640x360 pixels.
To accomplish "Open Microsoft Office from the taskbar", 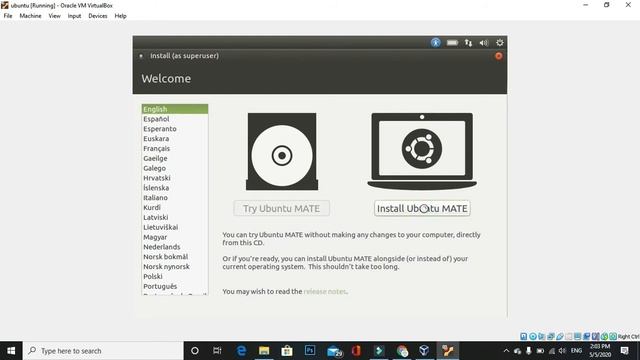I will [x=356, y=351].
